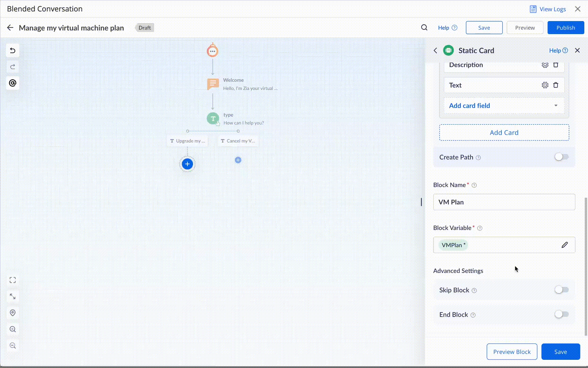Toggle the Create Path switch
This screenshot has width=588, height=368.
(x=561, y=157)
